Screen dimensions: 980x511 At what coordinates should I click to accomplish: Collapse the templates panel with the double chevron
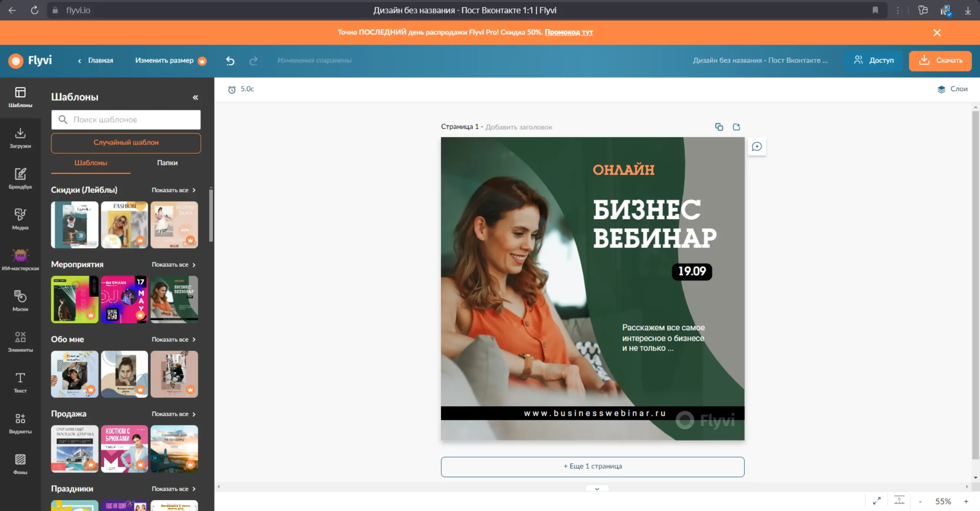point(195,97)
